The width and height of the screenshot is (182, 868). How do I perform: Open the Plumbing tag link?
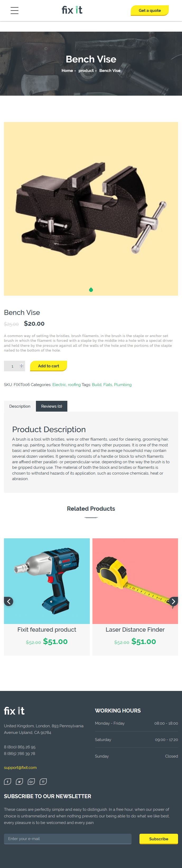point(123,384)
